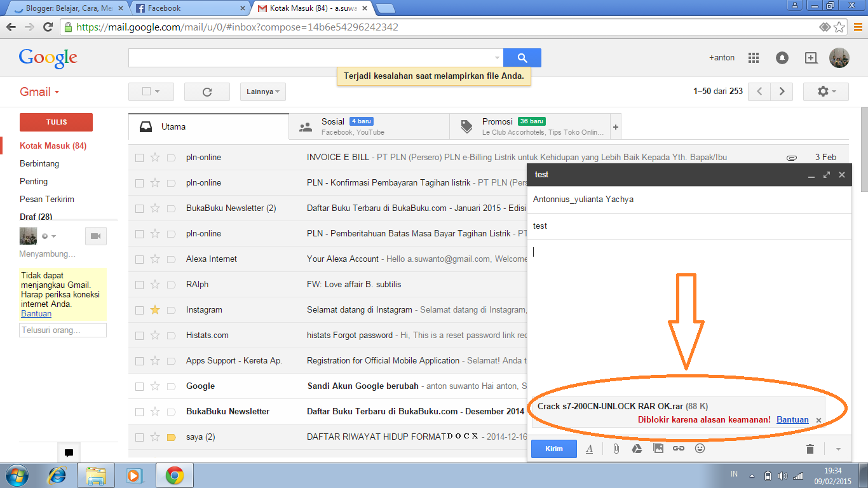Send the email with Kirim button

click(553, 449)
